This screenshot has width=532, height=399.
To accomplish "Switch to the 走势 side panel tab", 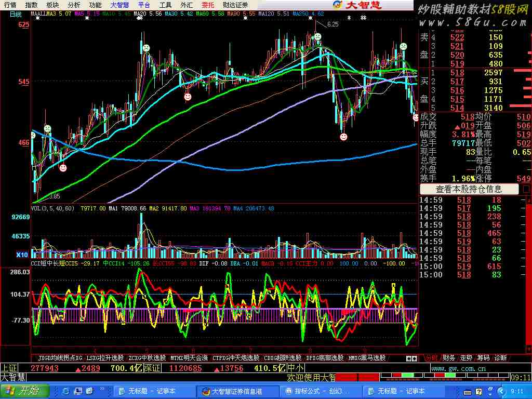I will 466,357.
